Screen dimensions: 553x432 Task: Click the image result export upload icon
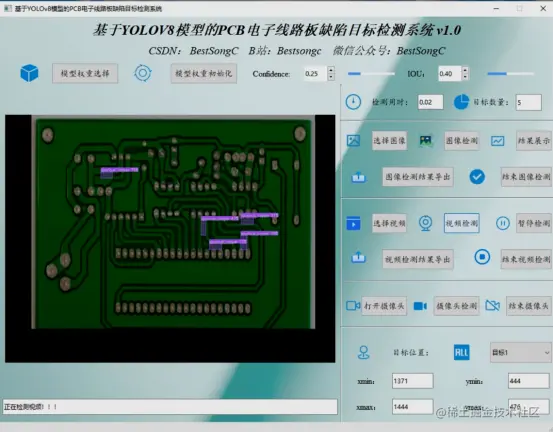(359, 177)
